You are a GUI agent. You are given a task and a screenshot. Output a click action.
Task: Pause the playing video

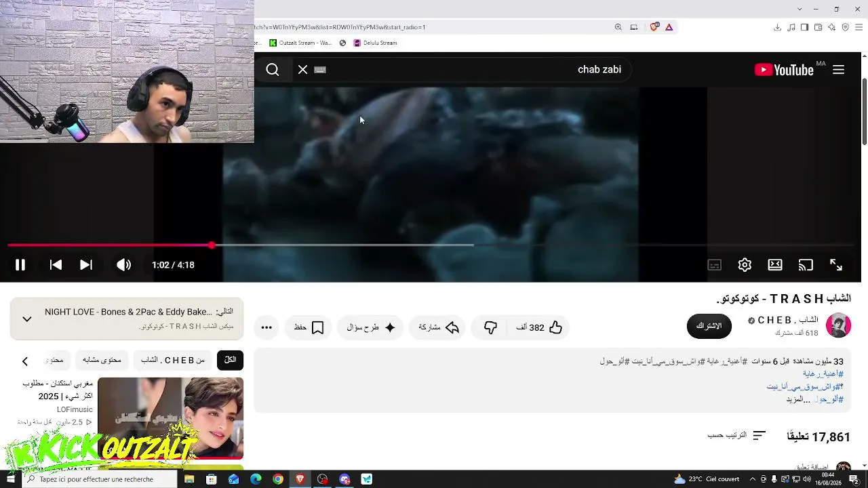(x=20, y=265)
